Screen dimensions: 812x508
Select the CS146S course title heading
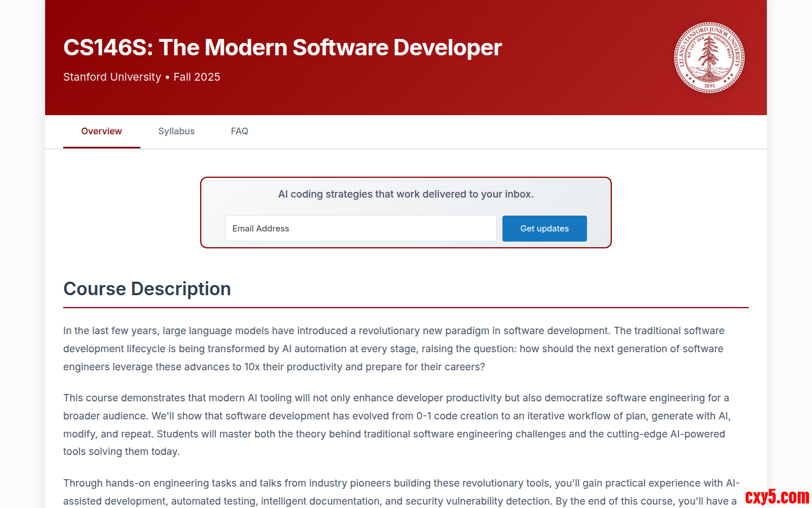[x=283, y=47]
